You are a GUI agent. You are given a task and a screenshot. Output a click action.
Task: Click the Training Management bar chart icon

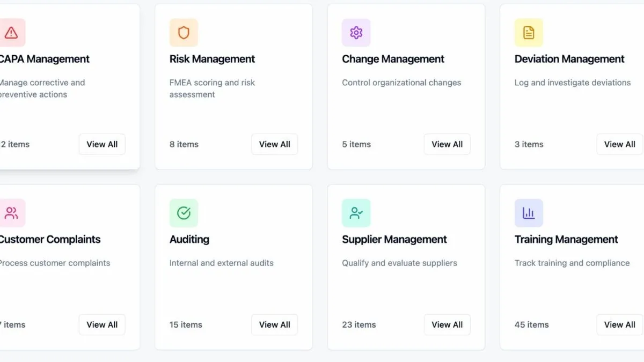pos(529,213)
